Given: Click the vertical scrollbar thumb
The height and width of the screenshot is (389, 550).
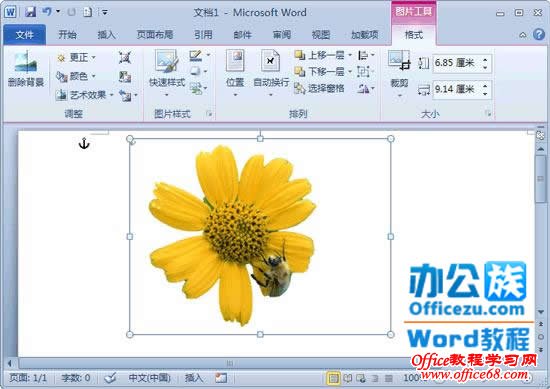Looking at the screenshot, I should pyautogui.click(x=541, y=179).
